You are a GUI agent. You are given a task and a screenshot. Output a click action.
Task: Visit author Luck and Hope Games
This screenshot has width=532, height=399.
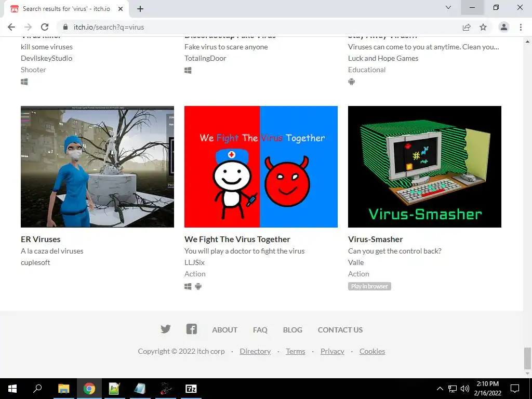coord(383,58)
